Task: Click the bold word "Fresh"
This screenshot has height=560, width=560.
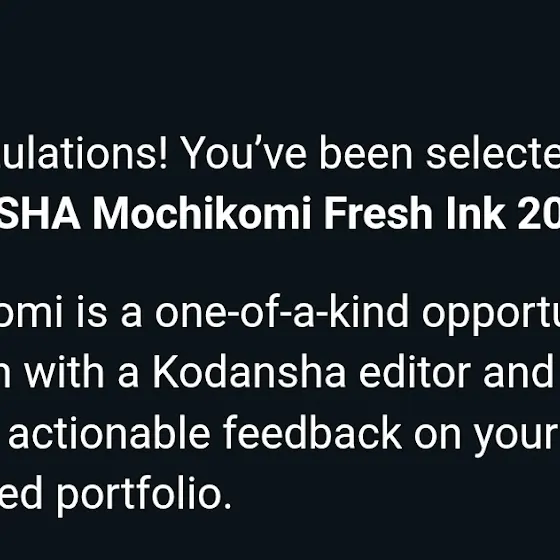Action: click(x=378, y=213)
